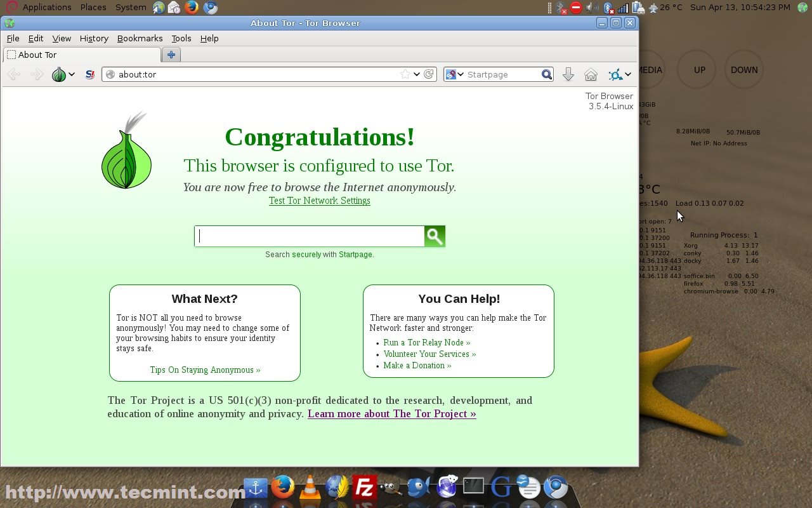The image size is (812, 508).
Task: Open GIMP from the dock
Action: point(391,488)
